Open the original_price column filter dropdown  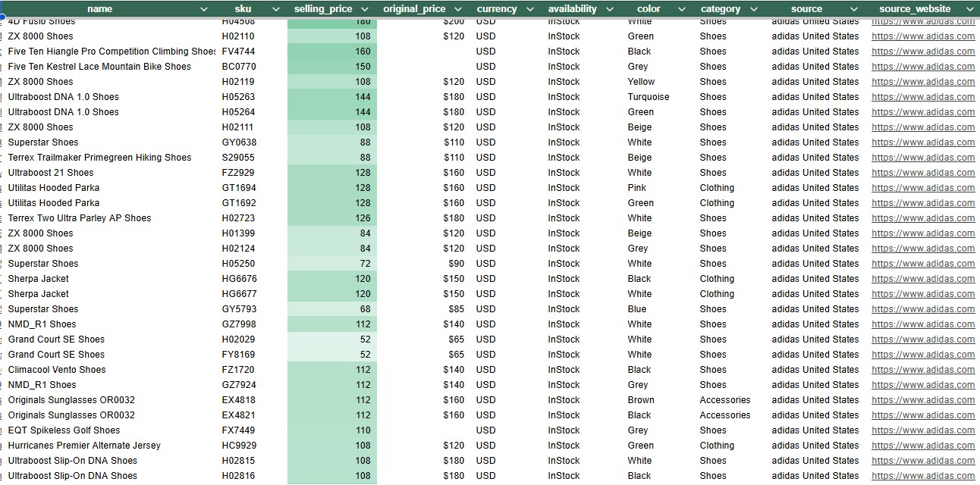[458, 9]
